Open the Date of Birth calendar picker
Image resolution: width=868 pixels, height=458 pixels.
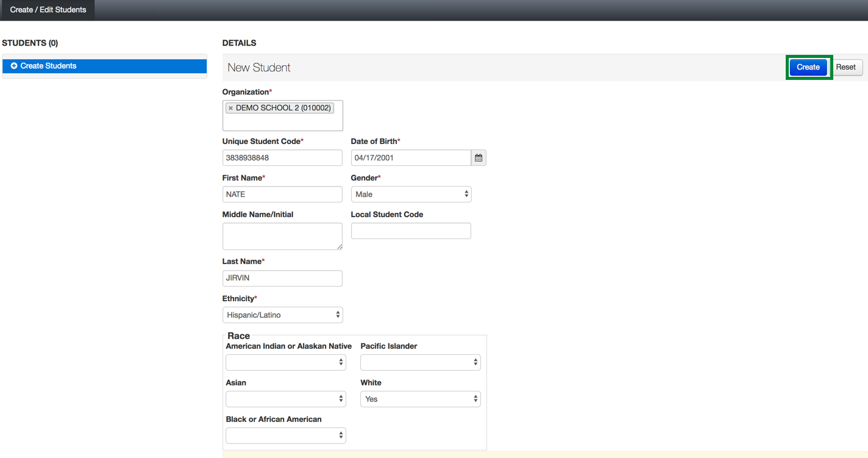478,158
